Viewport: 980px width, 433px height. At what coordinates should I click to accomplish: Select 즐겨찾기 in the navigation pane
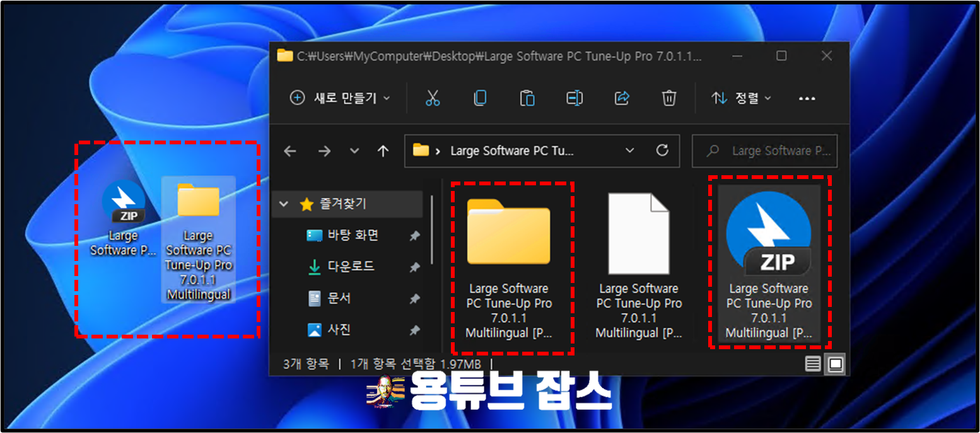pyautogui.click(x=347, y=204)
